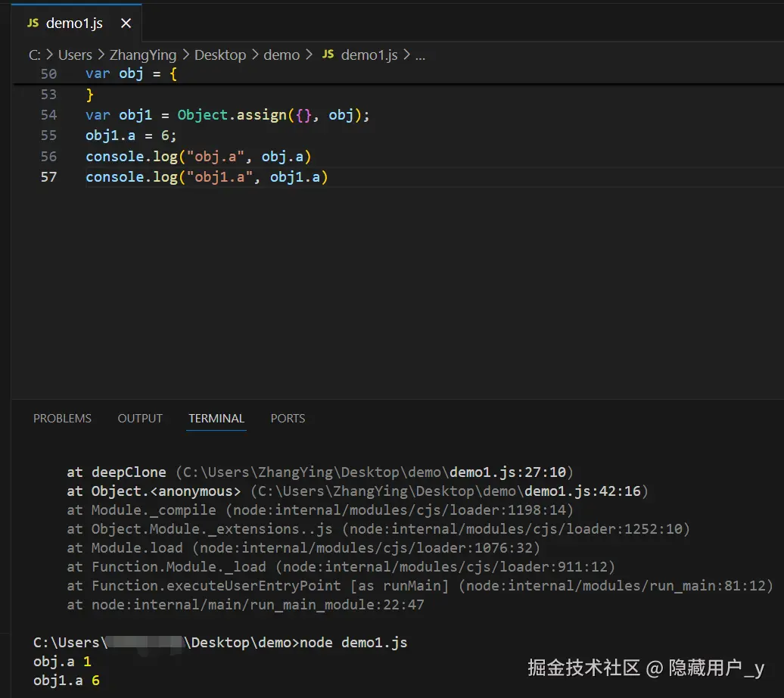Click line number 55 in the gutter
784x698 pixels.
tap(48, 136)
